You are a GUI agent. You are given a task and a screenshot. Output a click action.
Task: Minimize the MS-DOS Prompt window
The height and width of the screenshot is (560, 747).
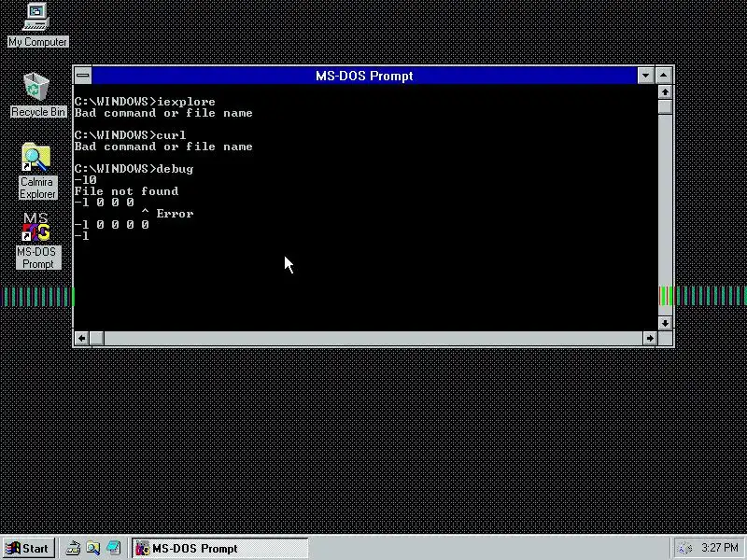[x=645, y=76]
